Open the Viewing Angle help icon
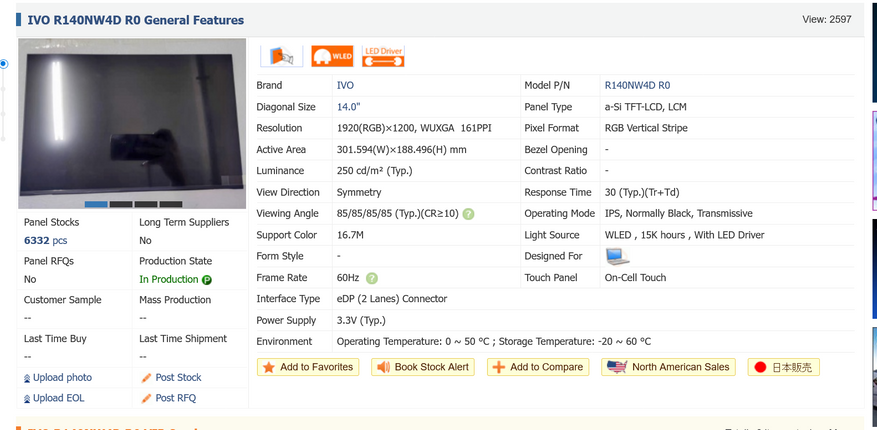This screenshot has width=877, height=430. click(468, 214)
